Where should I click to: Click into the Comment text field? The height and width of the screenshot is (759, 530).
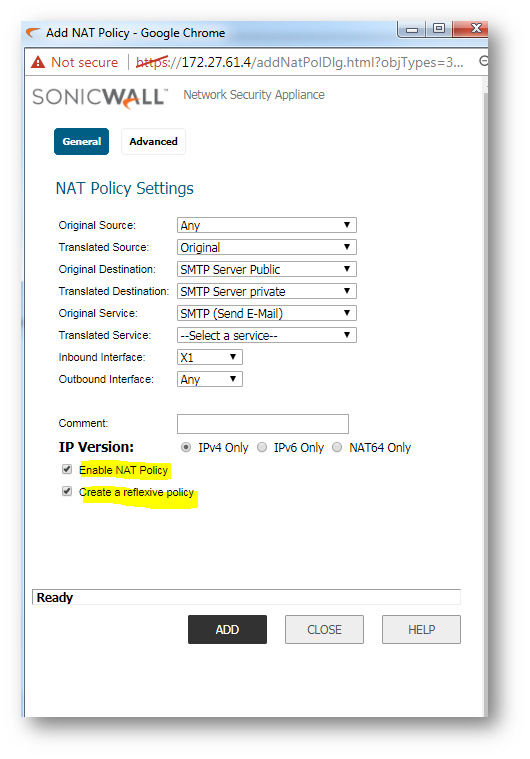263,424
